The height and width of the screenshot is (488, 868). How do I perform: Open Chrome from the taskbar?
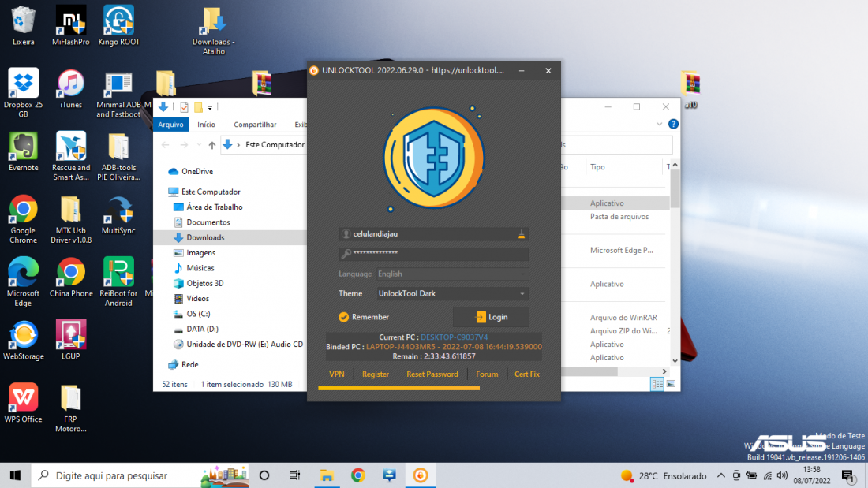[x=358, y=475]
